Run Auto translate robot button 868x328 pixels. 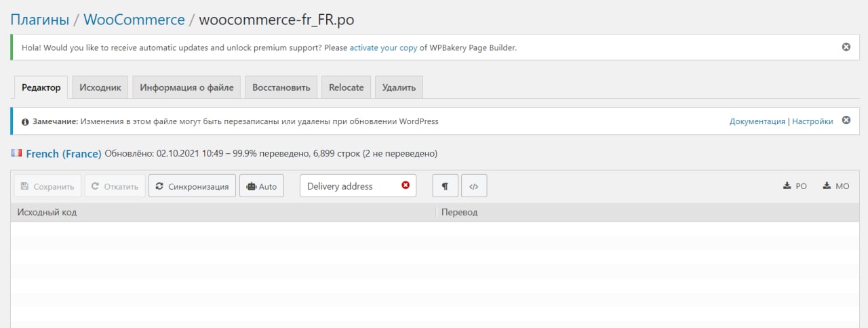(x=262, y=186)
